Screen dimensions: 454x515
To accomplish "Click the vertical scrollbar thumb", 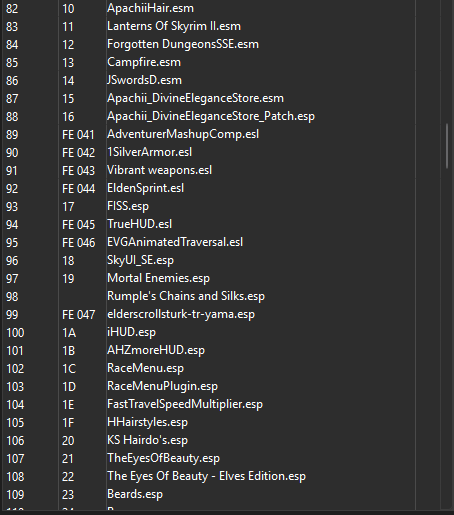I will point(447,146).
